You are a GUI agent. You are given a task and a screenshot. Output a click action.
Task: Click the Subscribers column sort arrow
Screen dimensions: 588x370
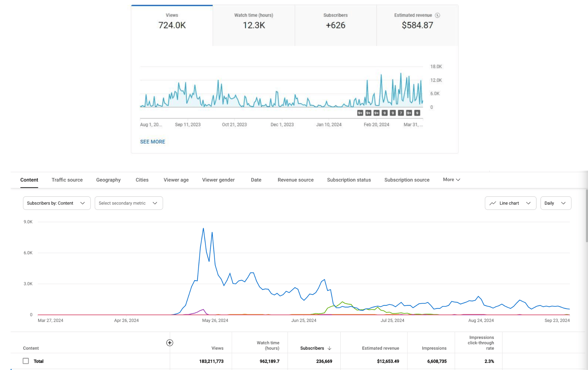[x=329, y=348]
